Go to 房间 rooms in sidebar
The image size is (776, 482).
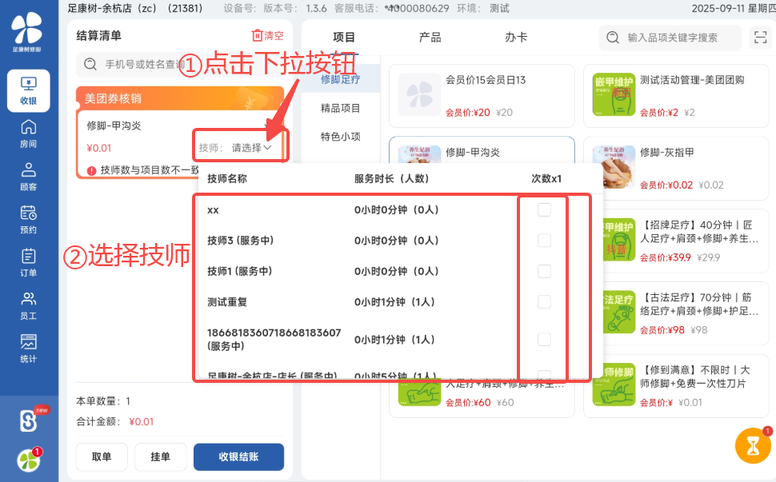[28, 133]
